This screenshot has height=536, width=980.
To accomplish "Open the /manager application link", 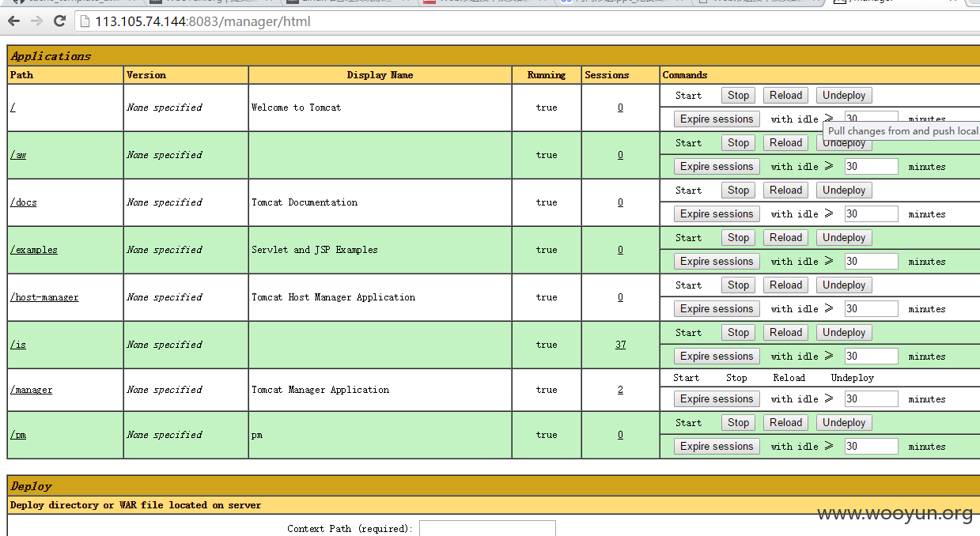I will click(32, 390).
